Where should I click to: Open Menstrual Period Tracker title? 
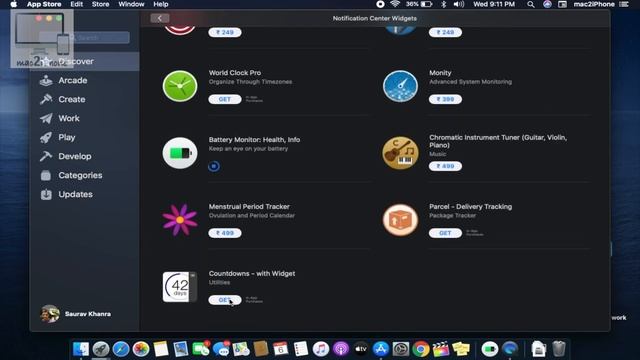coord(249,207)
